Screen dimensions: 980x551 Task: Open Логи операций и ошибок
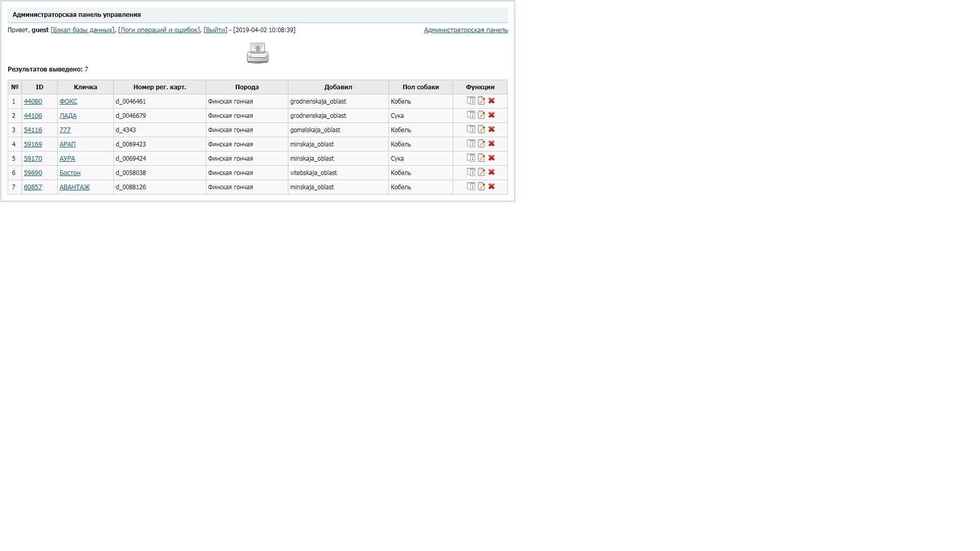point(159,30)
